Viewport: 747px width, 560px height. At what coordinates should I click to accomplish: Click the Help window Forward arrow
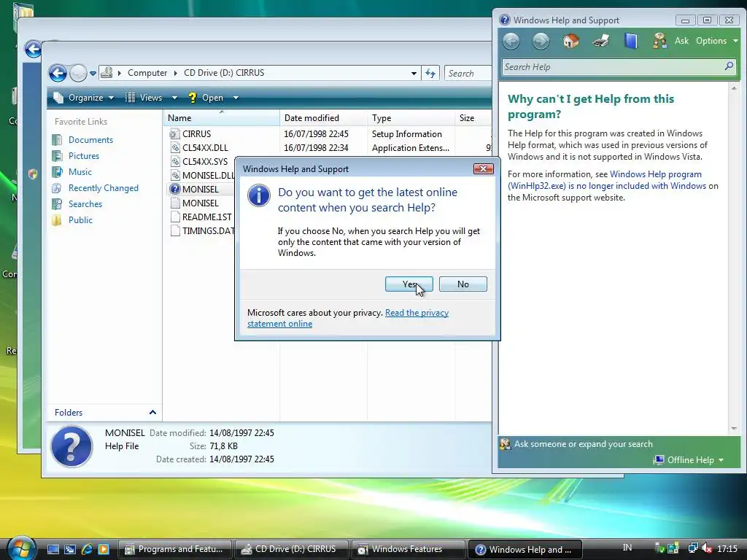pos(541,42)
